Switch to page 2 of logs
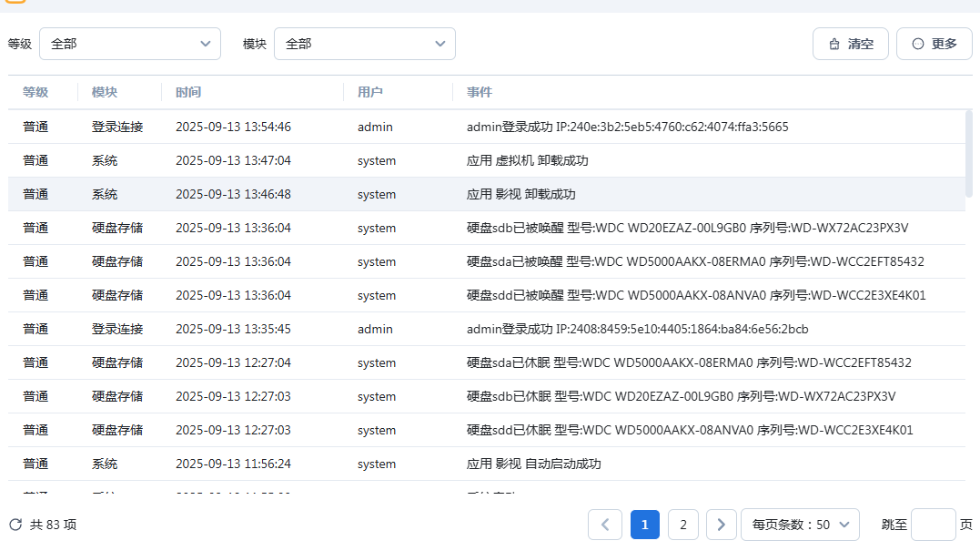Screen dimensions: 980x551 coord(683,525)
